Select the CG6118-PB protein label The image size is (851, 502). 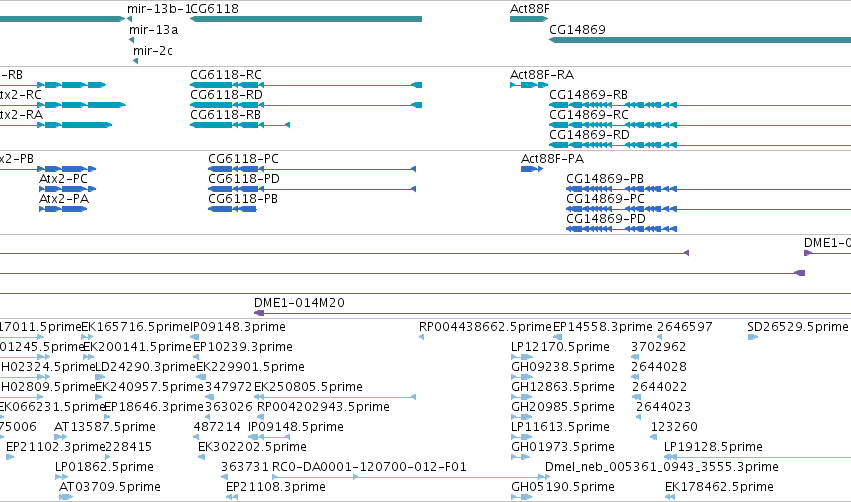tap(243, 199)
